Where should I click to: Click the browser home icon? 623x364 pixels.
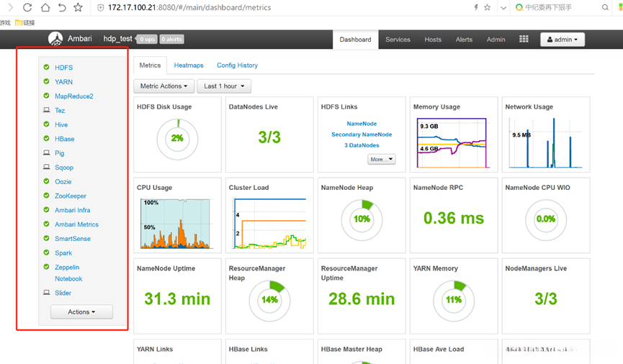point(45,7)
